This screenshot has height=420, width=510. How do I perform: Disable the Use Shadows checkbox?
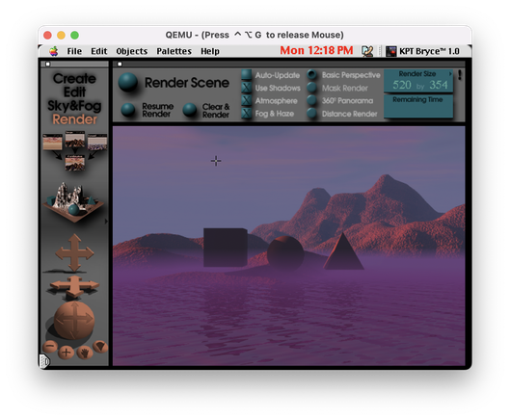point(247,88)
